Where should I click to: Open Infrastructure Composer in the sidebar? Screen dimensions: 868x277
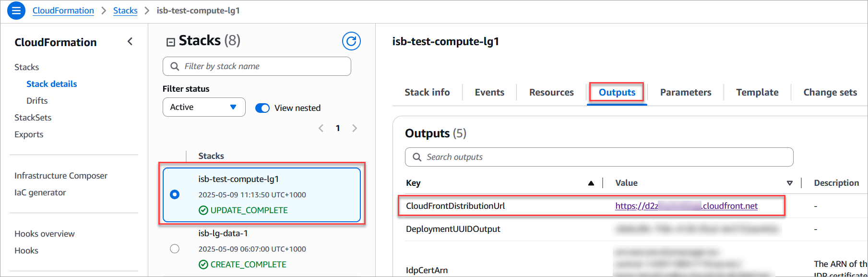pos(61,176)
